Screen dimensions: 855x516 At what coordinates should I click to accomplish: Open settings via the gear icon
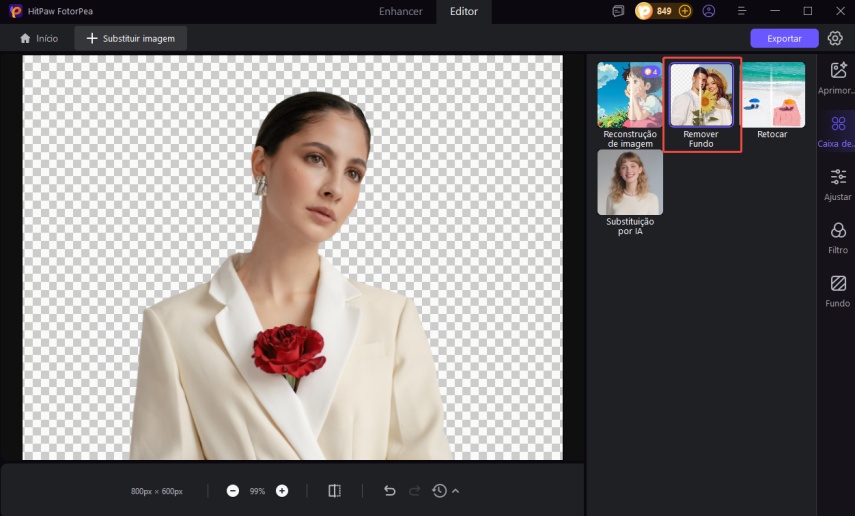[835, 38]
